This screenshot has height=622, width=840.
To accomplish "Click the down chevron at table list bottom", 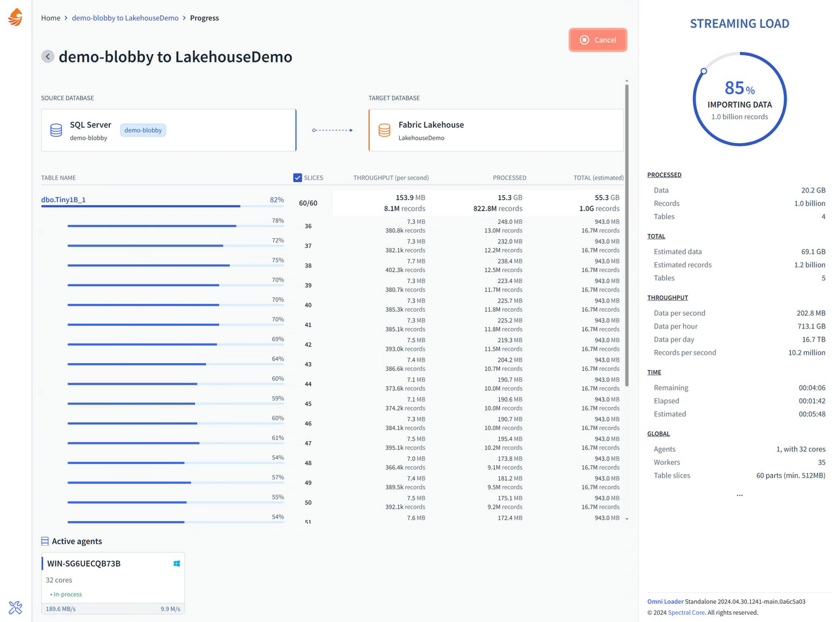I will pyautogui.click(x=626, y=517).
